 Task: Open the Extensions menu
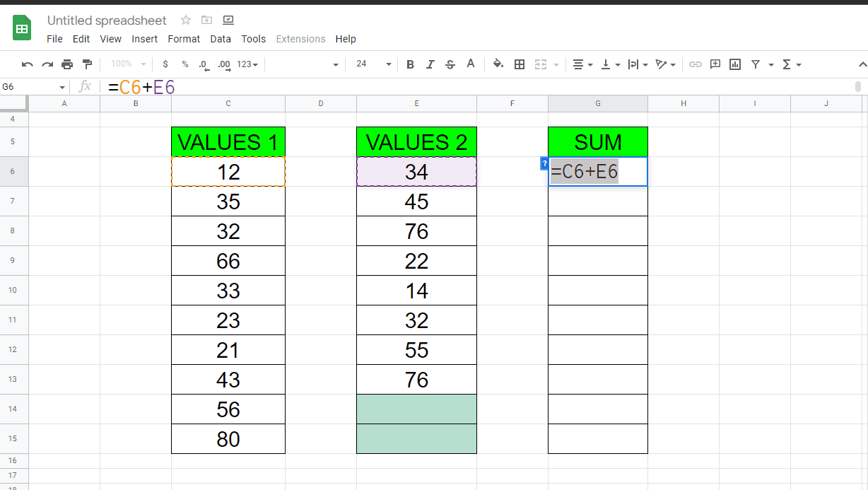[300, 39]
